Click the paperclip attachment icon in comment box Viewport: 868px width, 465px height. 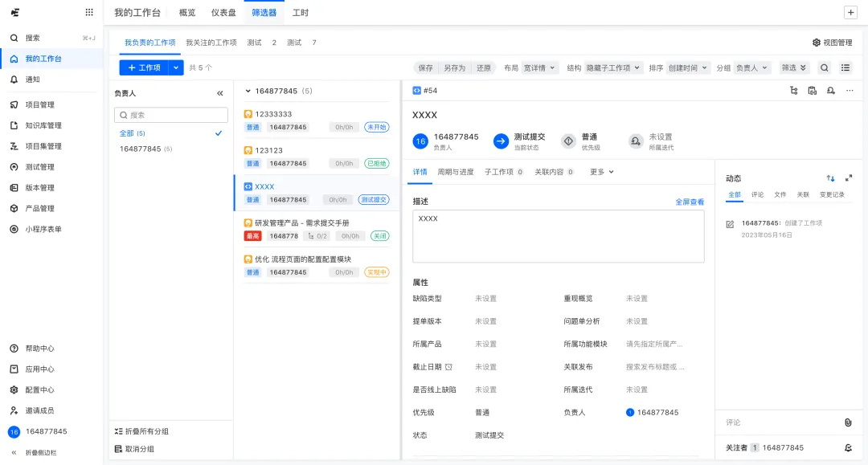pos(848,422)
